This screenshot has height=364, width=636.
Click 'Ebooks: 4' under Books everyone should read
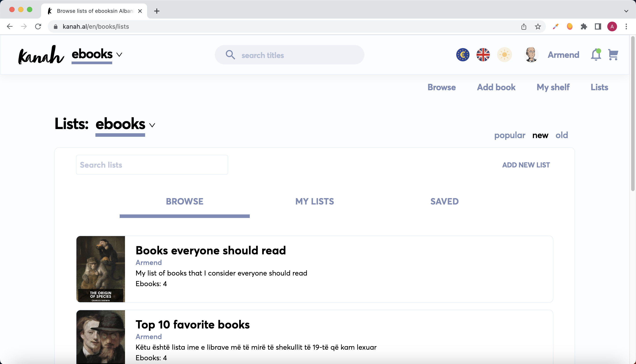(151, 284)
